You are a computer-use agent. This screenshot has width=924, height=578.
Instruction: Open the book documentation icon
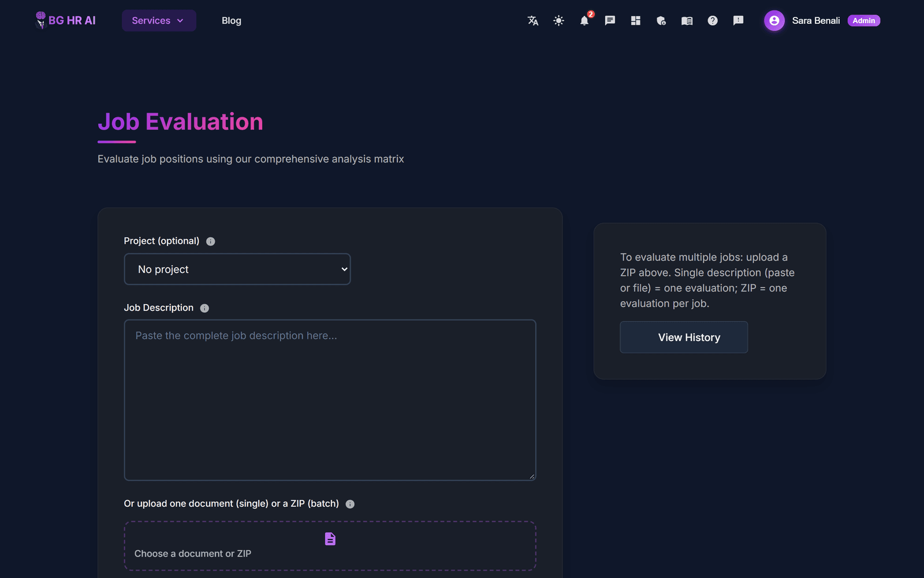687,21
